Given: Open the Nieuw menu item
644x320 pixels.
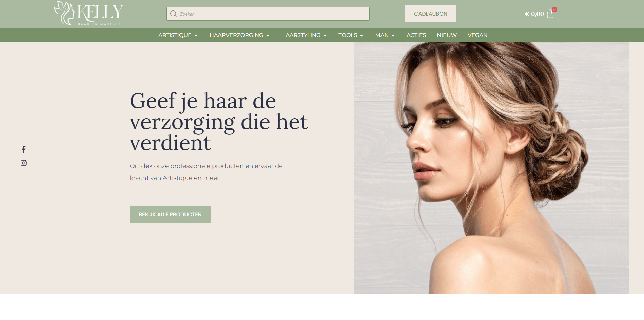Looking at the screenshot, I should (x=447, y=35).
